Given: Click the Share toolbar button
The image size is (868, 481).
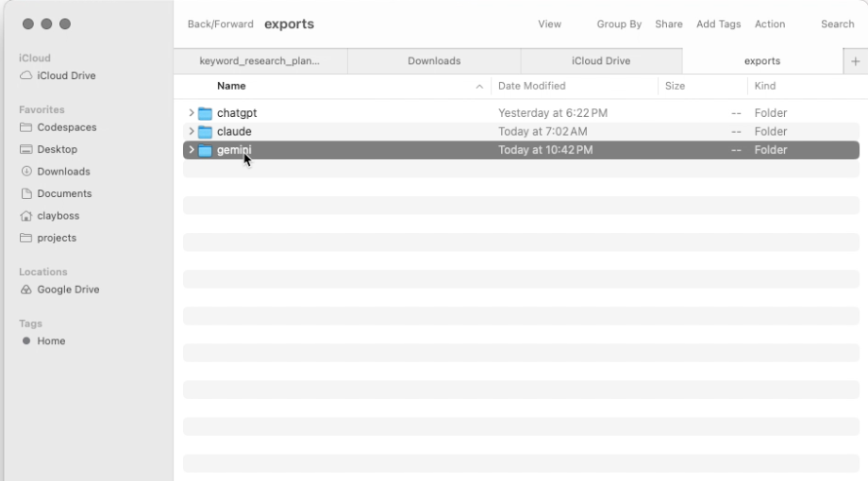Looking at the screenshot, I should click(x=669, y=24).
